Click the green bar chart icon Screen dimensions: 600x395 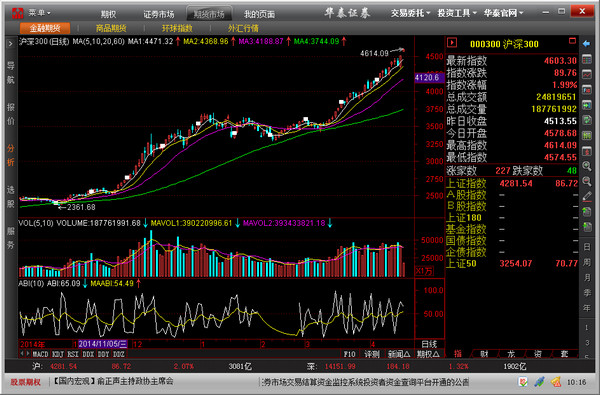coord(587,135)
